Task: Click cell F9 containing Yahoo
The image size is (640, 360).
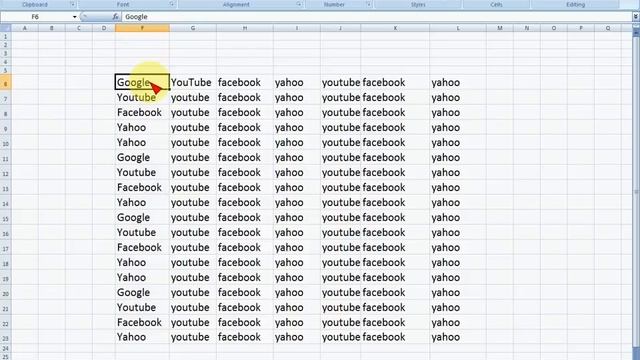Action: [x=142, y=127]
